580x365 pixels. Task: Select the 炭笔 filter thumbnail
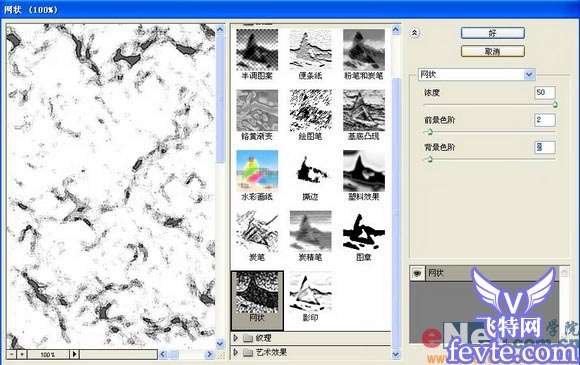257,231
